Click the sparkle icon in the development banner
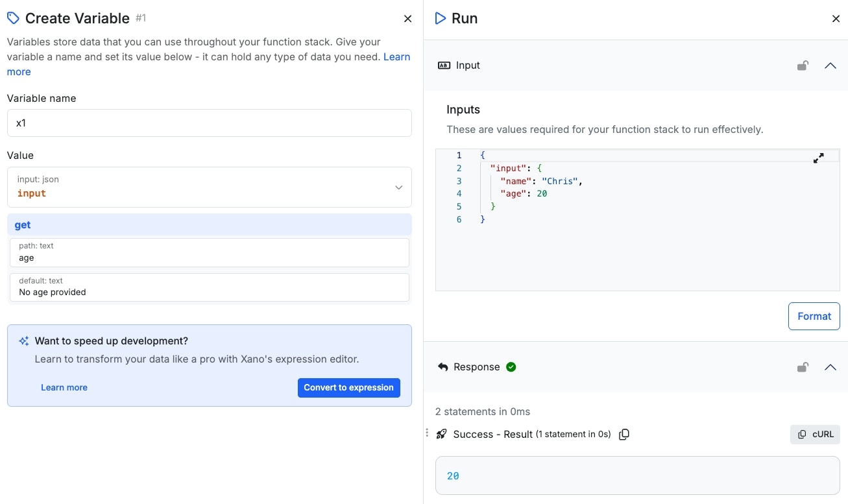The width and height of the screenshot is (848, 504). (24, 341)
